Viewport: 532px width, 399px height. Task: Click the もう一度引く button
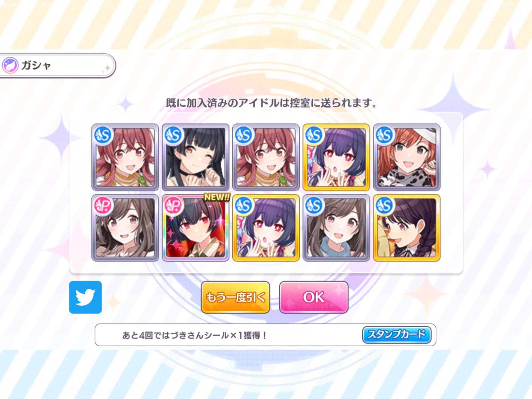[235, 297]
